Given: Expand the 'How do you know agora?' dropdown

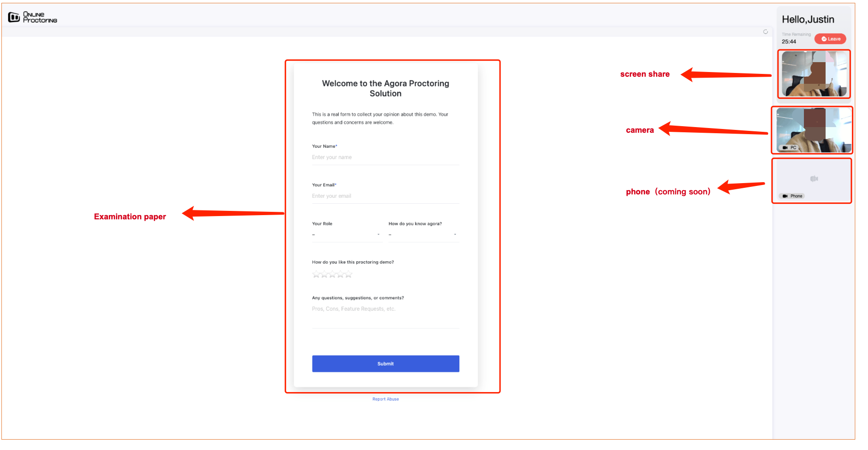Looking at the screenshot, I should (424, 234).
